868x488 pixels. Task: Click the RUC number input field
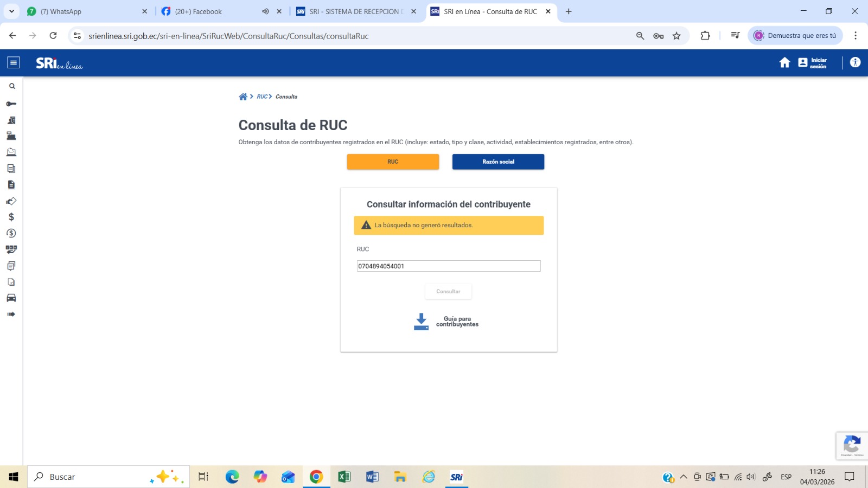pyautogui.click(x=448, y=266)
